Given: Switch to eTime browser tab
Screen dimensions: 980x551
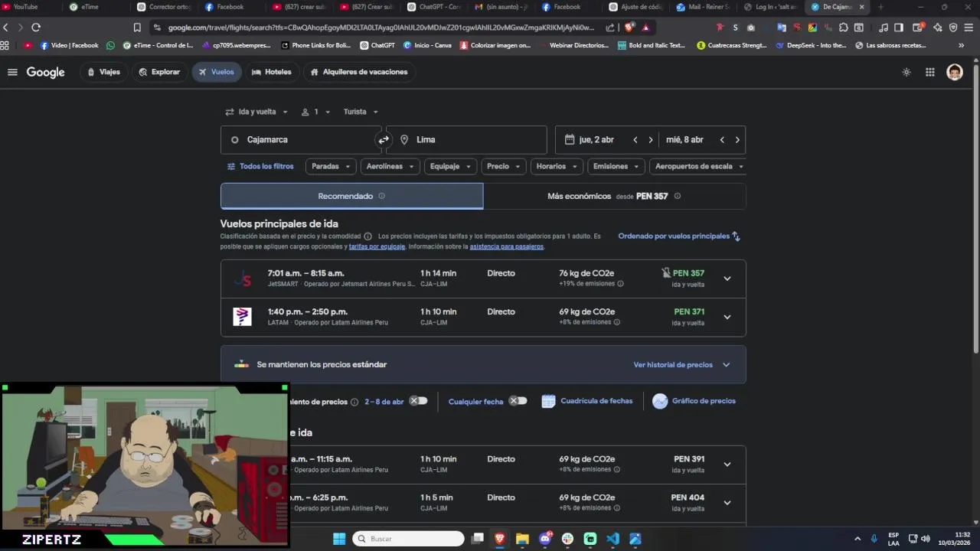Looking at the screenshot, I should tap(90, 7).
